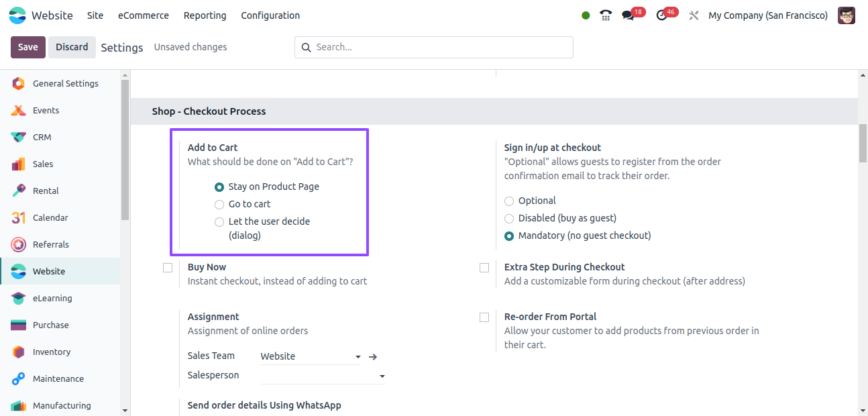Click the Rental key icon

(19, 191)
